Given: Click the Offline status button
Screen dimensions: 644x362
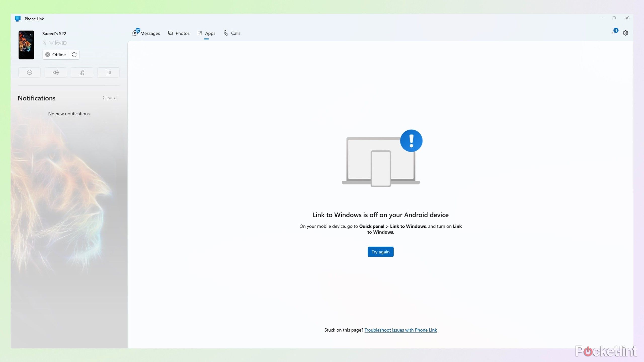Looking at the screenshot, I should coord(56,55).
